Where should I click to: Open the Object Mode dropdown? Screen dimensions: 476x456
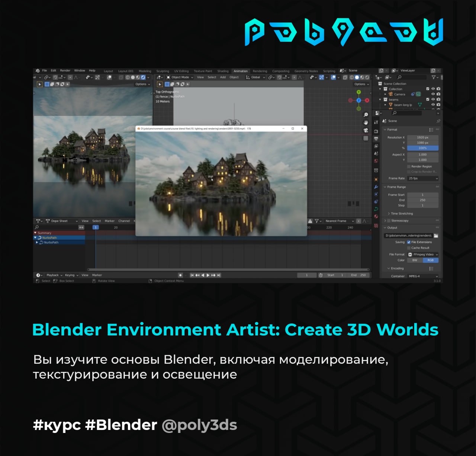pyautogui.click(x=180, y=77)
